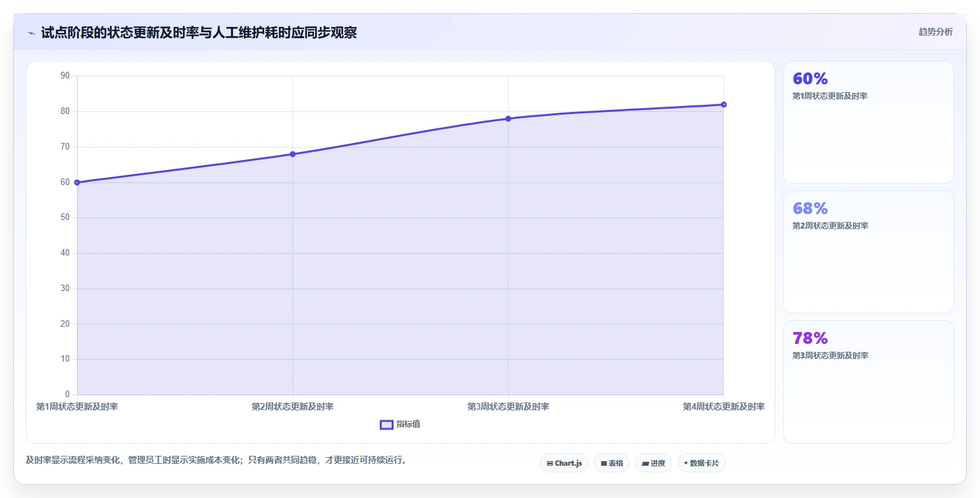
Task: Click the 90 y-axis tick label
Action: pos(64,76)
